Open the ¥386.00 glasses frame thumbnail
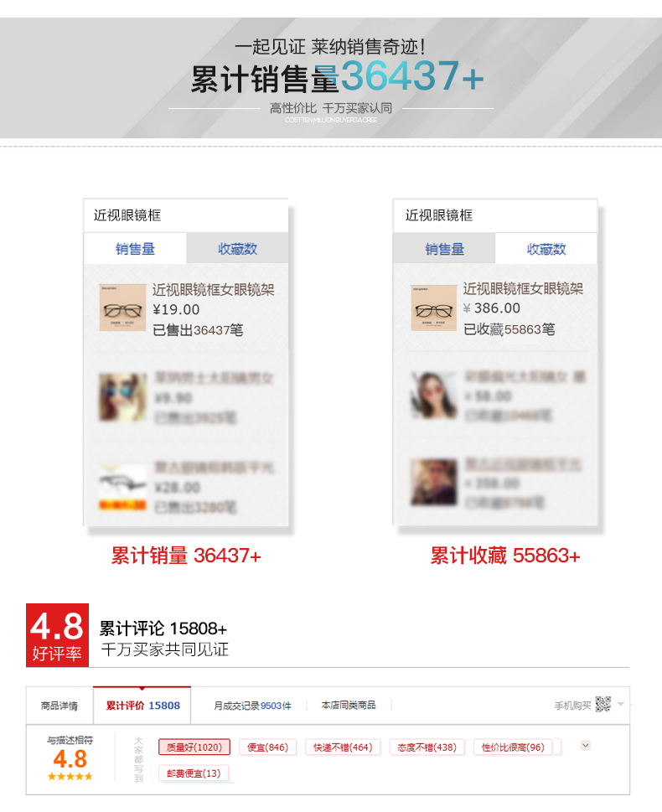Screen dimensions: 662x812 433,308
